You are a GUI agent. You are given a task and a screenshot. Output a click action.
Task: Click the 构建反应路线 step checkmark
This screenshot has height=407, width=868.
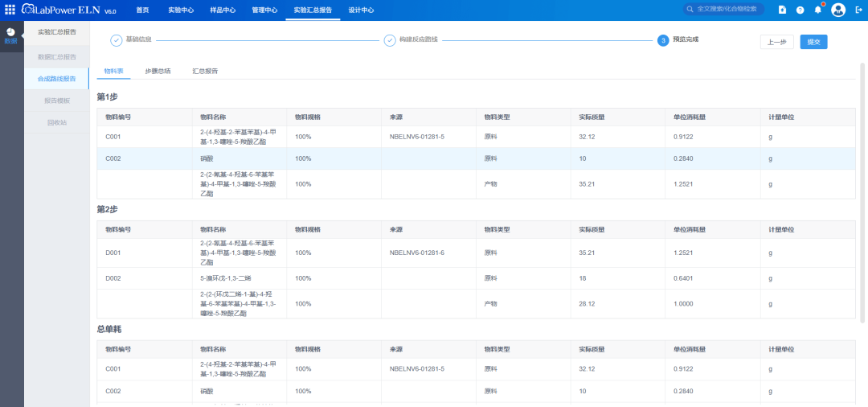click(390, 40)
